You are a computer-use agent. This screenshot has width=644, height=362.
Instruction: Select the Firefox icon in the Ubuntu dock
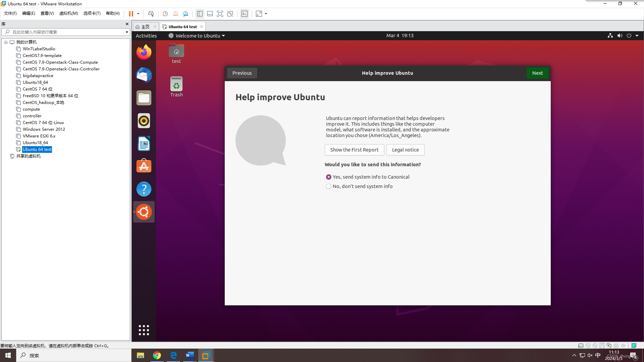pyautogui.click(x=144, y=52)
